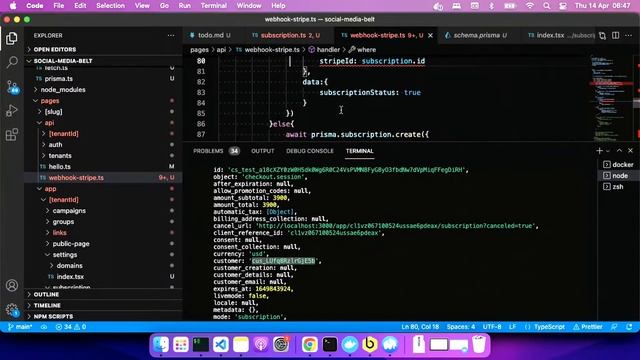Create a new terminal with plus icon

point(599,151)
